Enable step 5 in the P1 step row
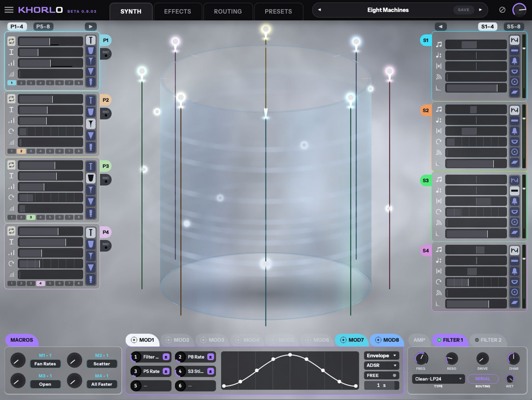Viewport: 532px width, 400px height. [50, 83]
